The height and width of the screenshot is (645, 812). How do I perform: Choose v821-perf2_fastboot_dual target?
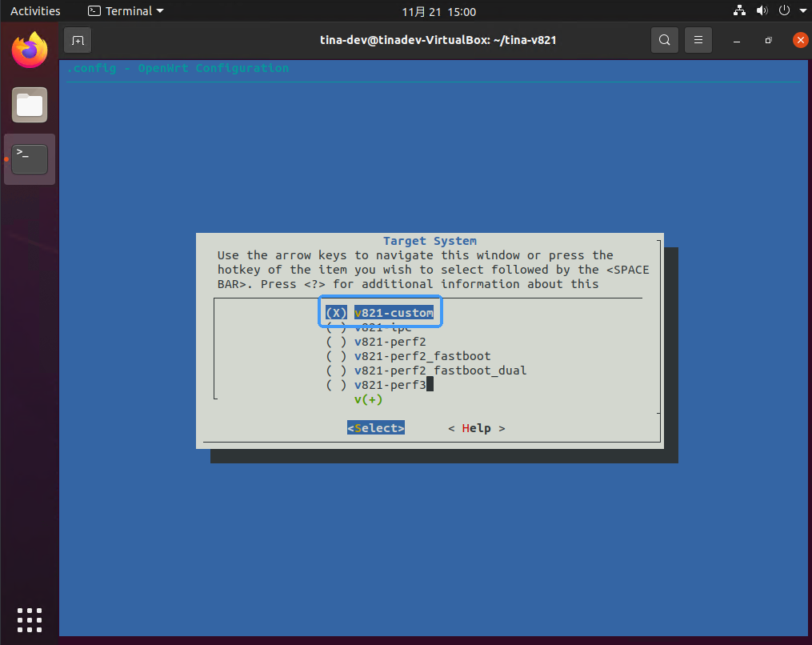point(439,371)
